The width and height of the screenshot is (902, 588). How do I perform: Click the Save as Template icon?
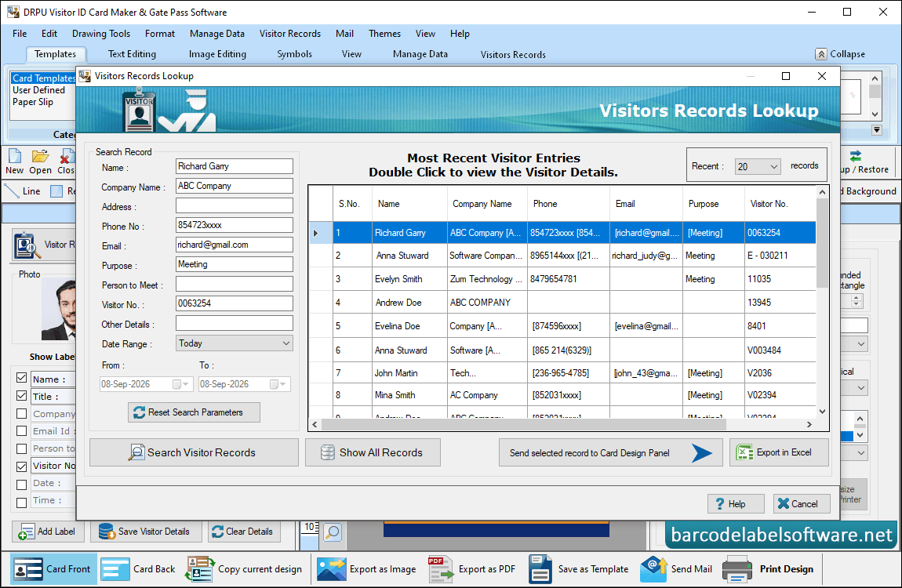540,569
